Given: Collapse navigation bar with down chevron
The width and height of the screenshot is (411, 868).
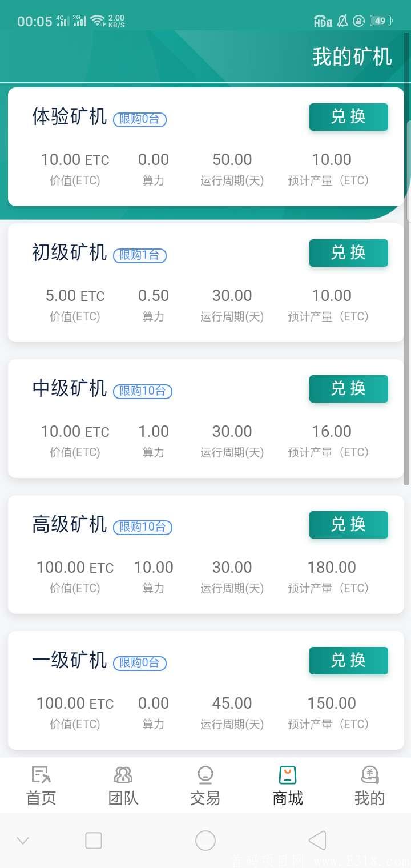Looking at the screenshot, I should click(x=23, y=841).
